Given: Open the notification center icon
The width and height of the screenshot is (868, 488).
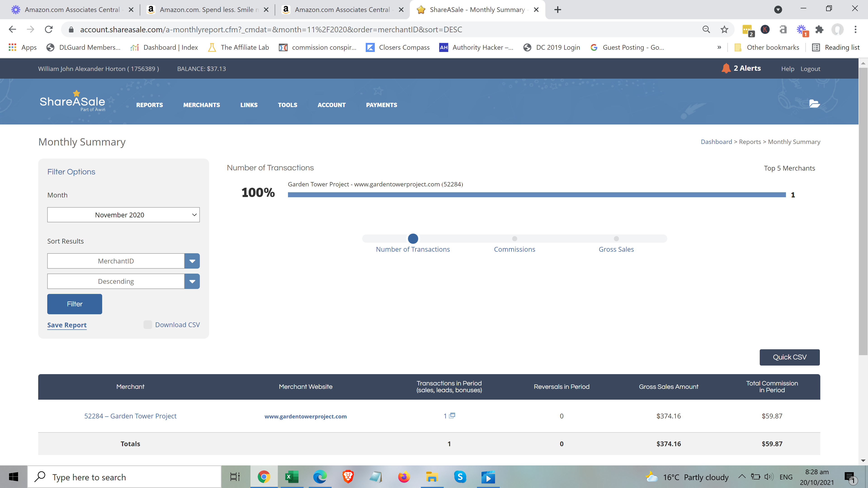Looking at the screenshot, I should tap(850, 477).
